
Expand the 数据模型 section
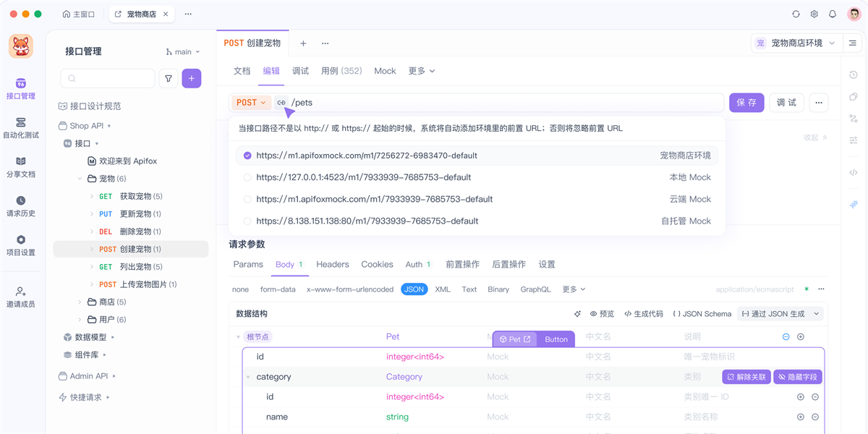(113, 337)
